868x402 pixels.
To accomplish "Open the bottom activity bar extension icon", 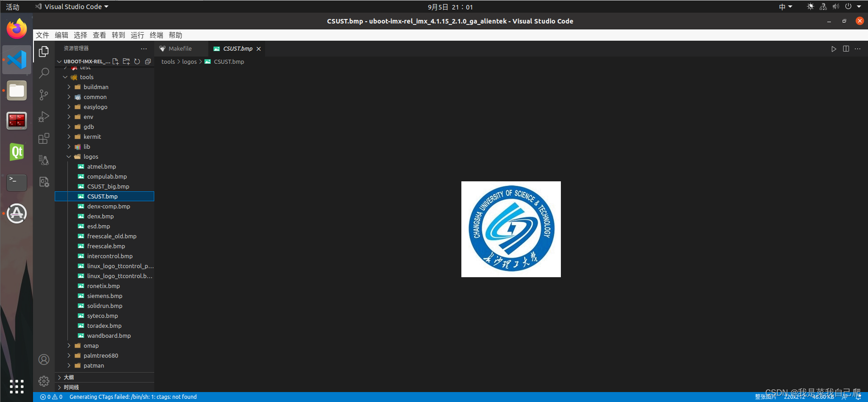I will click(44, 182).
